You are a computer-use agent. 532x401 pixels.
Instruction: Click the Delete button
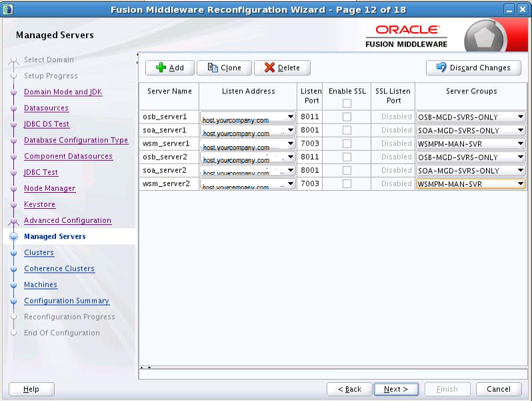(x=282, y=67)
